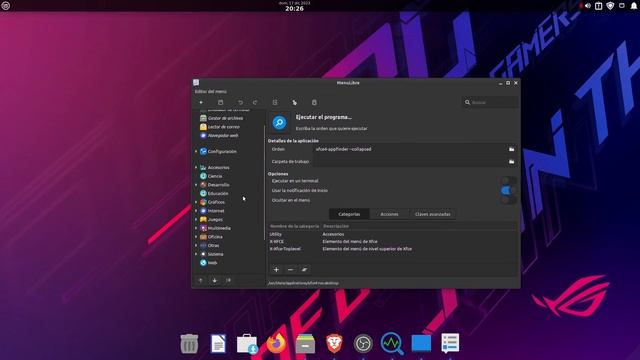Viewport: 640px width, 360px height.
Task: Select the Ciencia category
Action: click(215, 176)
